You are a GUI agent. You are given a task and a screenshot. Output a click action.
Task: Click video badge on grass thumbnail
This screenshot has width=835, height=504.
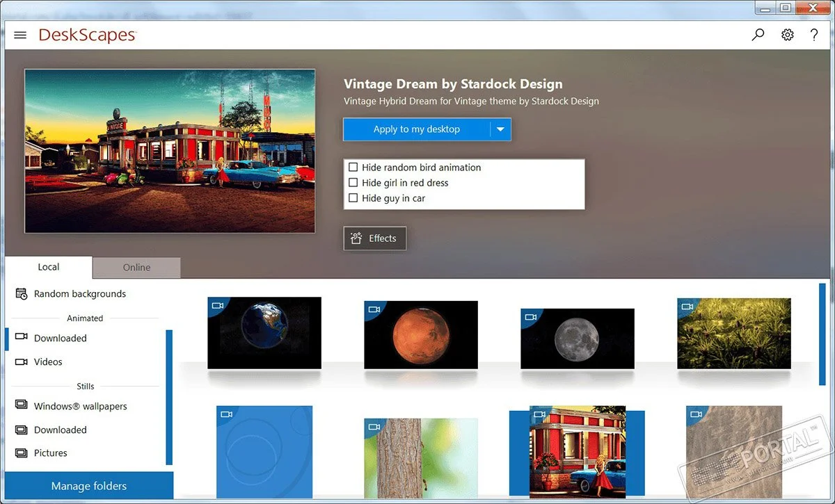tap(687, 307)
